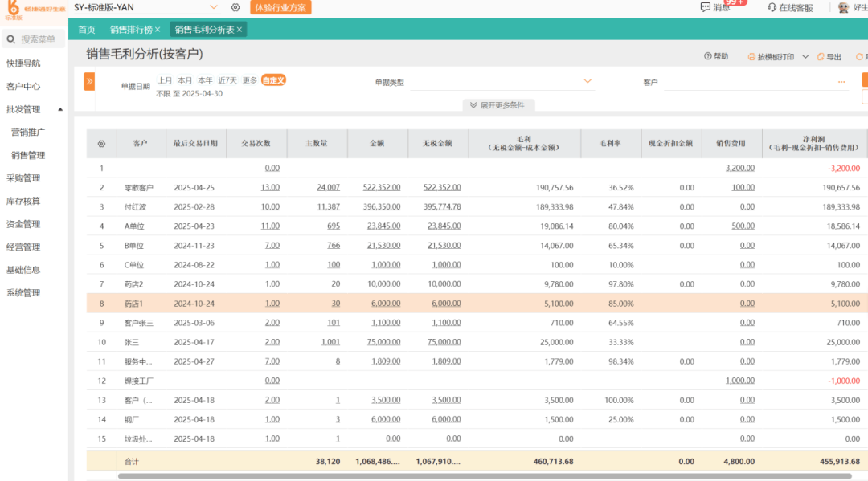The image size is (868, 481).
Task: Open 在线客服 headset support
Action: click(x=772, y=7)
